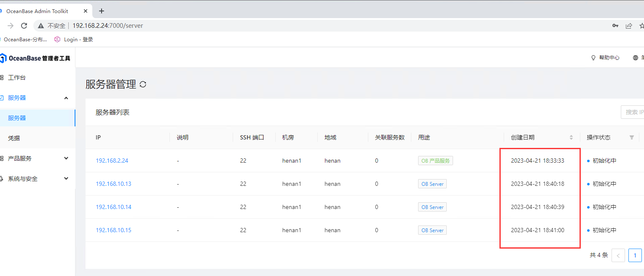Click date 2023-04-21 18:40:18
644x276 pixels.
click(537, 184)
